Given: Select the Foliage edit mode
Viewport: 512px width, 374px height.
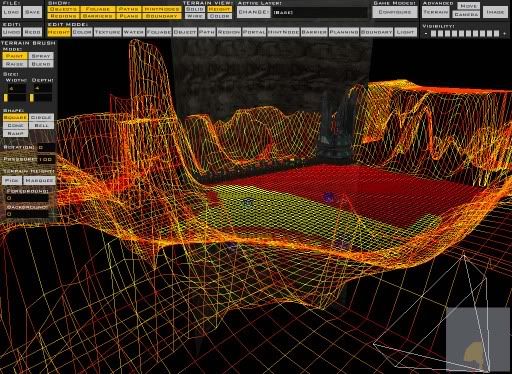Looking at the screenshot, I should (x=159, y=32).
